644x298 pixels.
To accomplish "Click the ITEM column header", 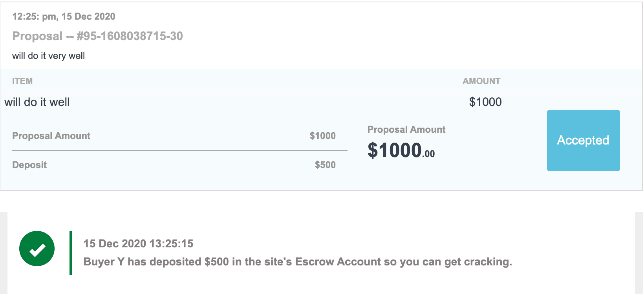I will coord(22,81).
